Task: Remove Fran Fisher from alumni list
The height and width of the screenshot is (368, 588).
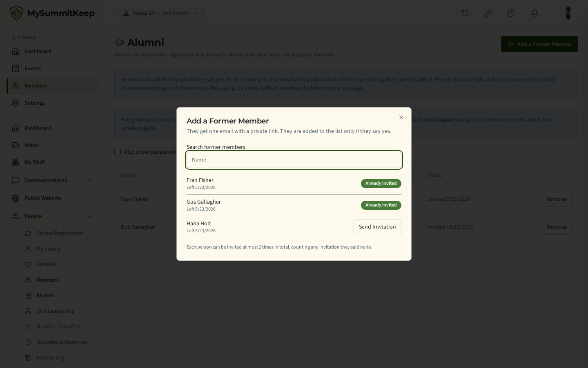Action: (x=556, y=199)
